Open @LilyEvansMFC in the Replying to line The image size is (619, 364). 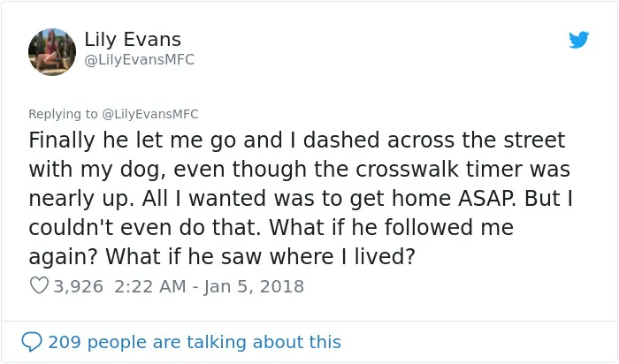(x=150, y=114)
